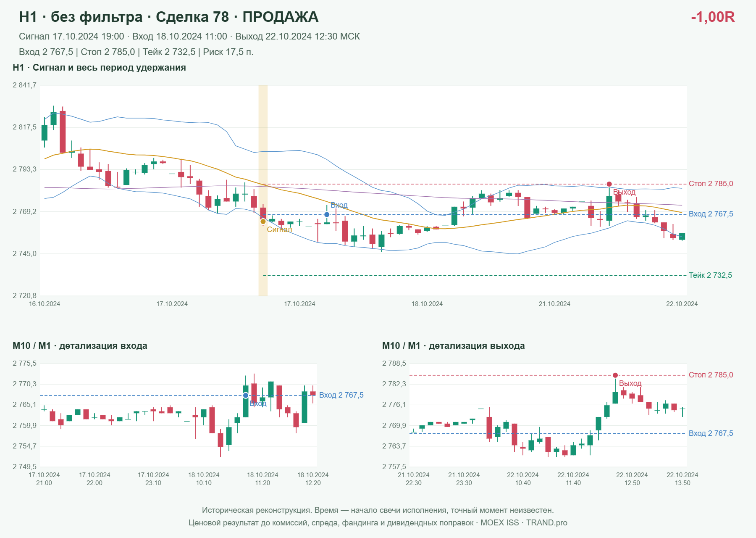Click the blue entry dot in entry detail chart
Image resolution: width=756 pixels, height=538 pixels.
point(246,396)
